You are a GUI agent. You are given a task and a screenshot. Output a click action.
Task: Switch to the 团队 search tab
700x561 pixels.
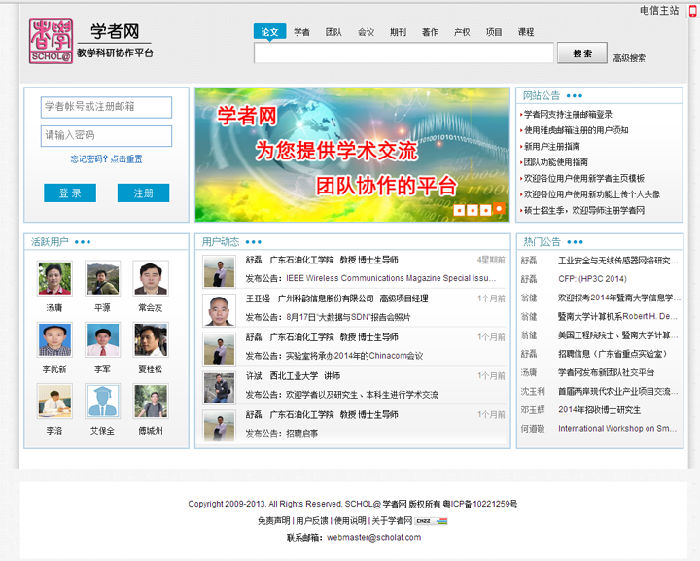pyautogui.click(x=333, y=32)
